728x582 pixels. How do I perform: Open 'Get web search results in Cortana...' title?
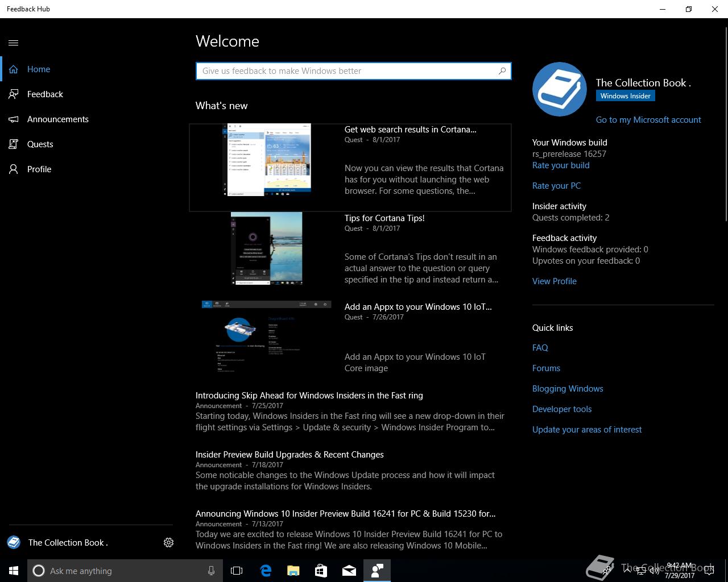[x=411, y=130]
